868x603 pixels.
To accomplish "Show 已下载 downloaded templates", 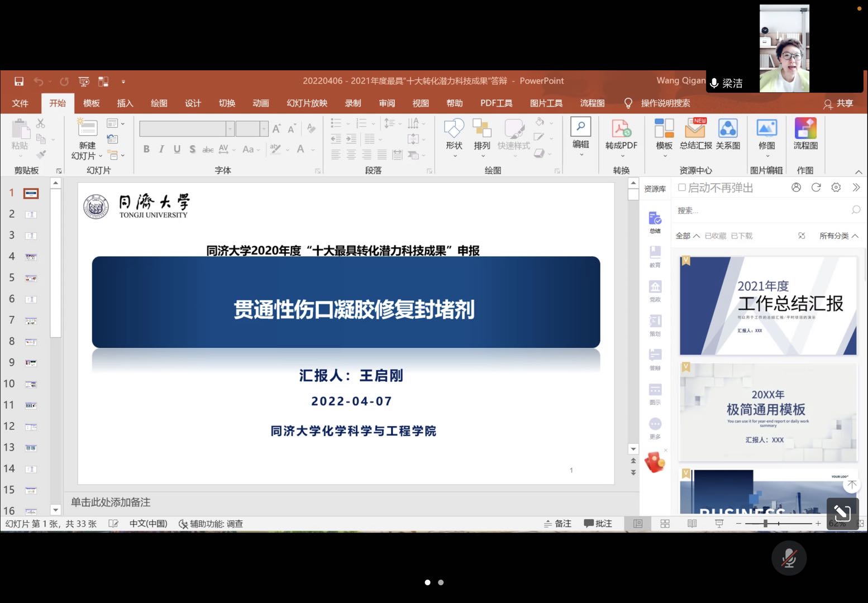I will (x=741, y=236).
